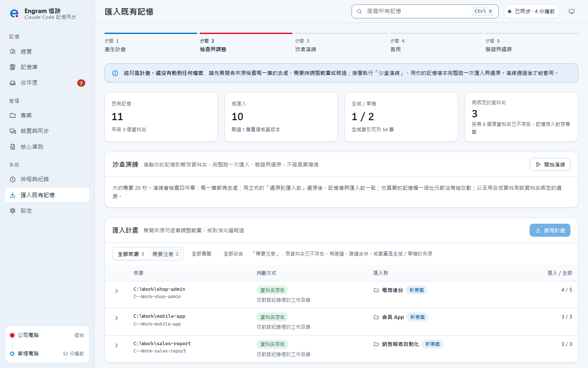Viewport: 588px width, 368px height.
Task: Go to step 1 產生計畫
Action: (x=151, y=43)
